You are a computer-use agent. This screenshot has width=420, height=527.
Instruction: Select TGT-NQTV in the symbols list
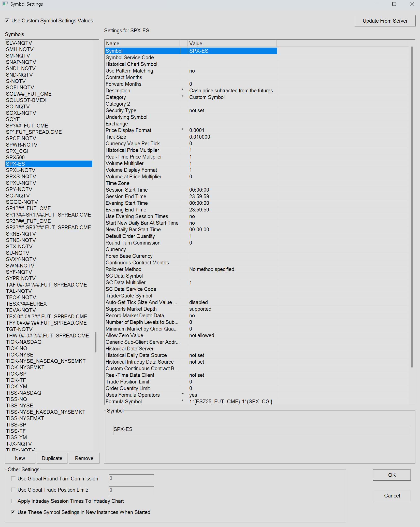(x=49, y=329)
